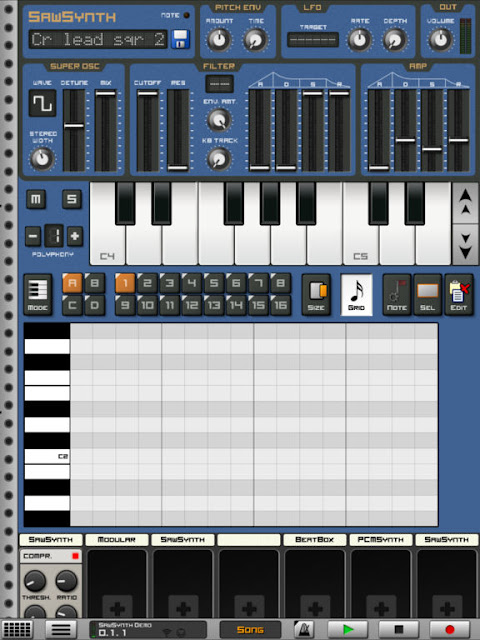The width and height of the screenshot is (480, 640).
Task: Activate the Note edit tool
Action: [x=397, y=295]
